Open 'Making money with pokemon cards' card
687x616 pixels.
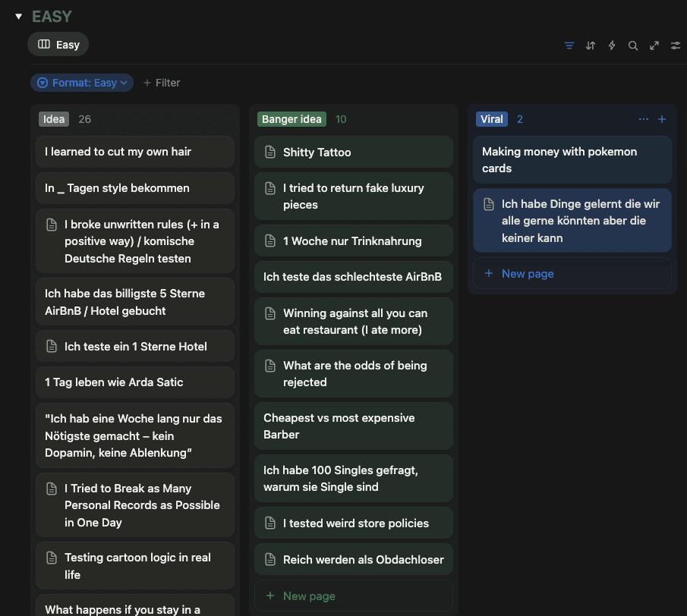(x=572, y=160)
